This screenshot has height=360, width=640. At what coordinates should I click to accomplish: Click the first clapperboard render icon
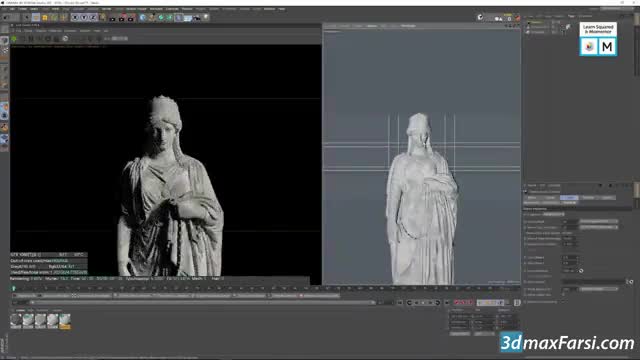point(112,18)
